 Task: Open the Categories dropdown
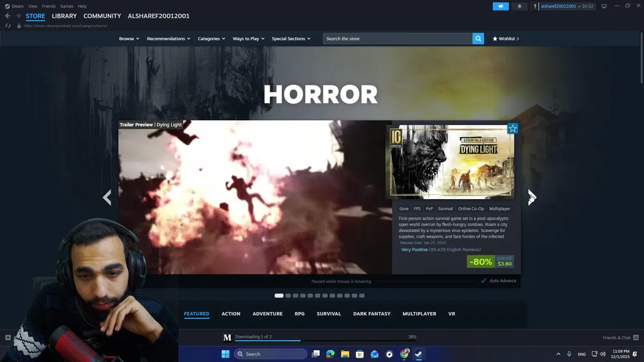211,39
